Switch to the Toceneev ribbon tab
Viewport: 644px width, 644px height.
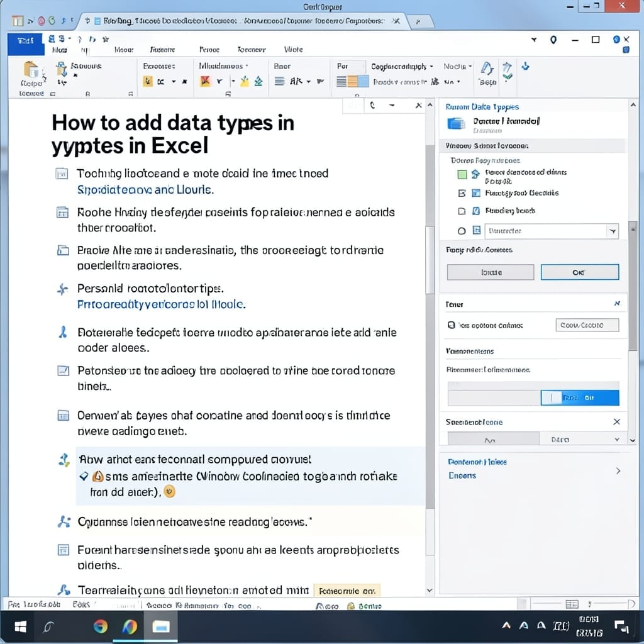coord(252,50)
